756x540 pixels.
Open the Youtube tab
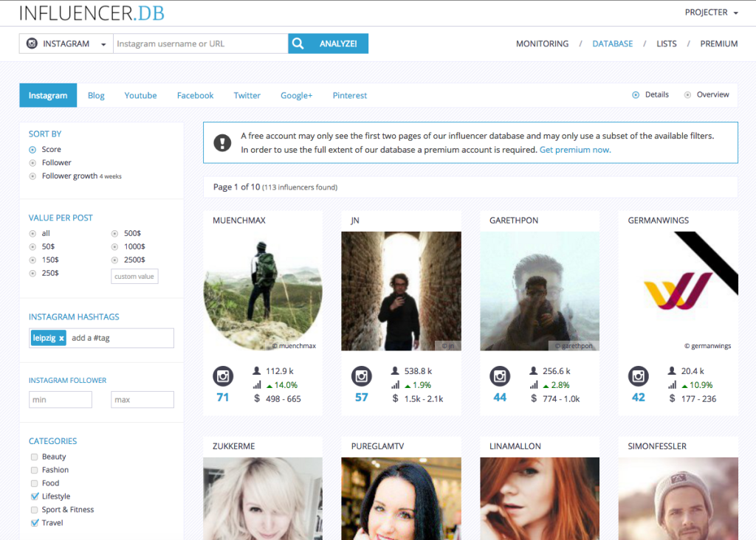pyautogui.click(x=140, y=95)
